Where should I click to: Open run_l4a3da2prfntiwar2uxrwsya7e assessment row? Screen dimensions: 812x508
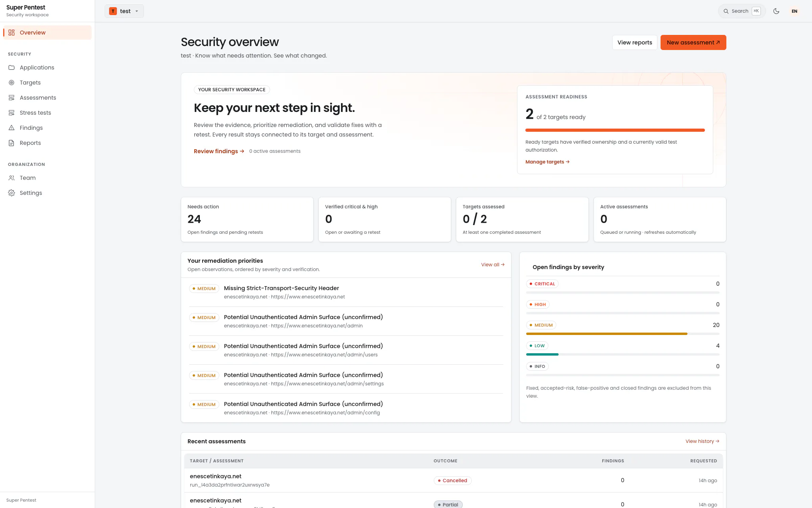(454, 480)
